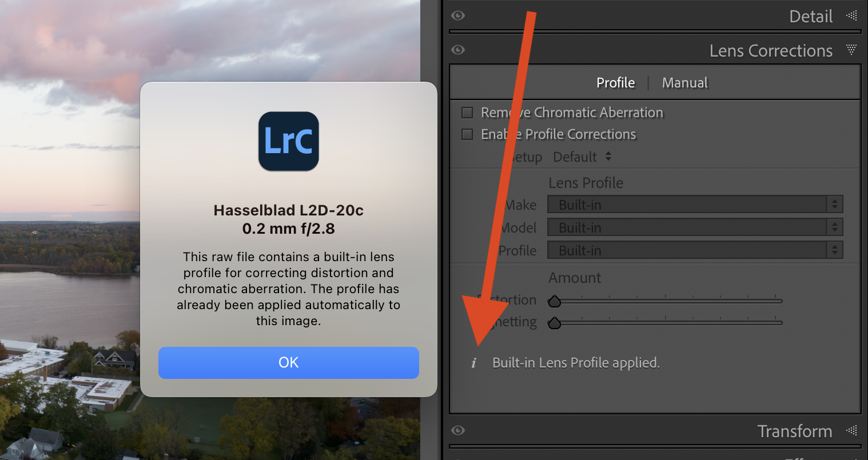Image resolution: width=868 pixels, height=460 pixels.
Task: Expand the Detail panel triangle
Action: [851, 16]
